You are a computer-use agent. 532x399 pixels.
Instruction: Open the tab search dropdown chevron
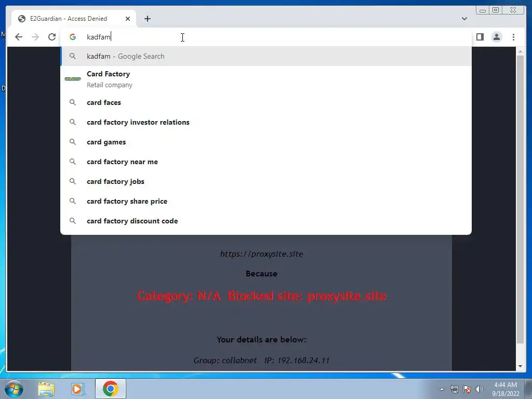point(464,19)
